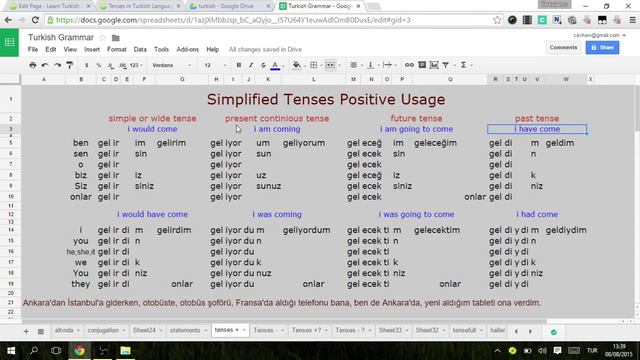Image resolution: width=640 pixels, height=360 pixels.
Task: Open the Google Sheets home icon
Action: (9, 42)
